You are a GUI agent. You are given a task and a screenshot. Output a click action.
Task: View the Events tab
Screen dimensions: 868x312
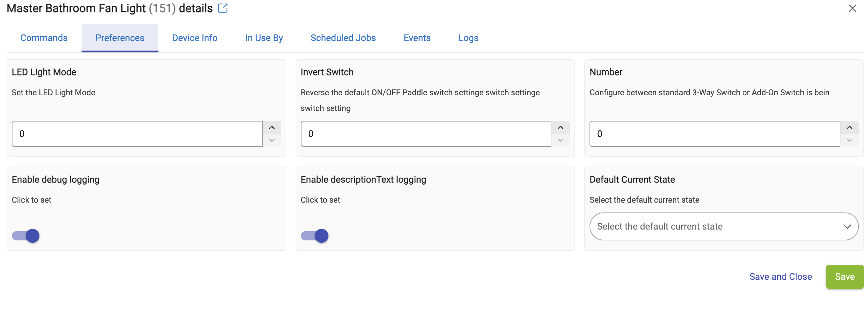click(417, 38)
